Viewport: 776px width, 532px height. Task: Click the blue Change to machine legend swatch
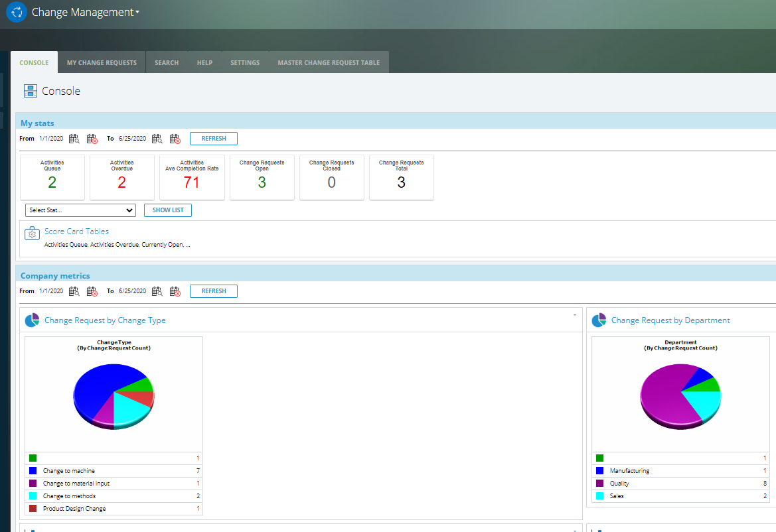click(33, 471)
